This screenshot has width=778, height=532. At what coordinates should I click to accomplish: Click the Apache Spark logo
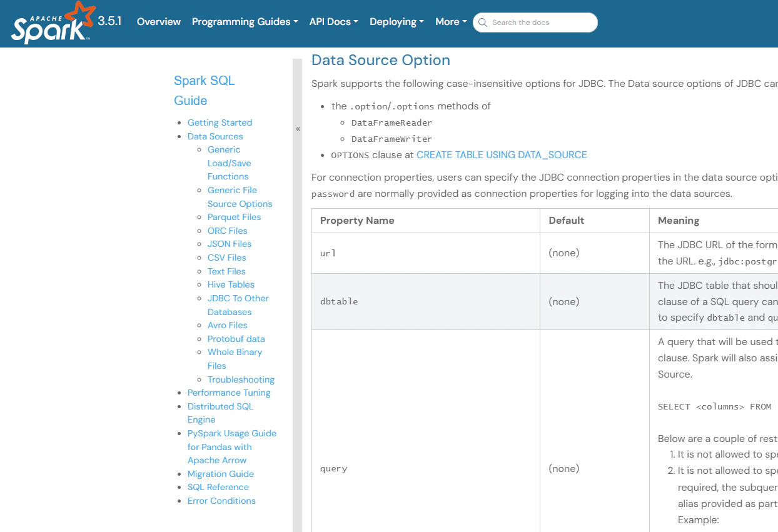pos(54,23)
